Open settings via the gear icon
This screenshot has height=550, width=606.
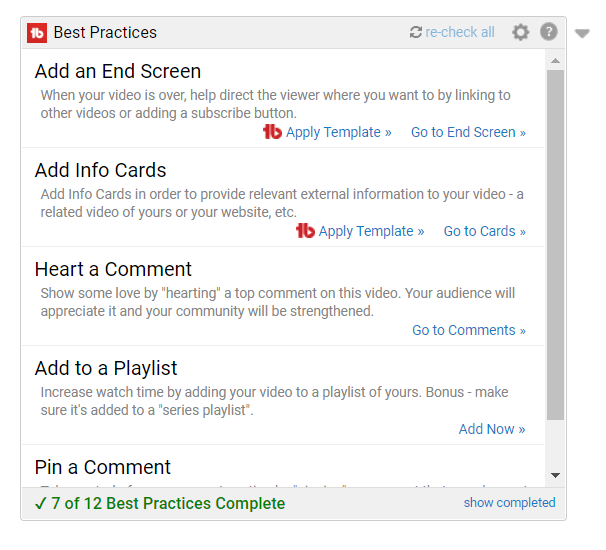(x=520, y=32)
